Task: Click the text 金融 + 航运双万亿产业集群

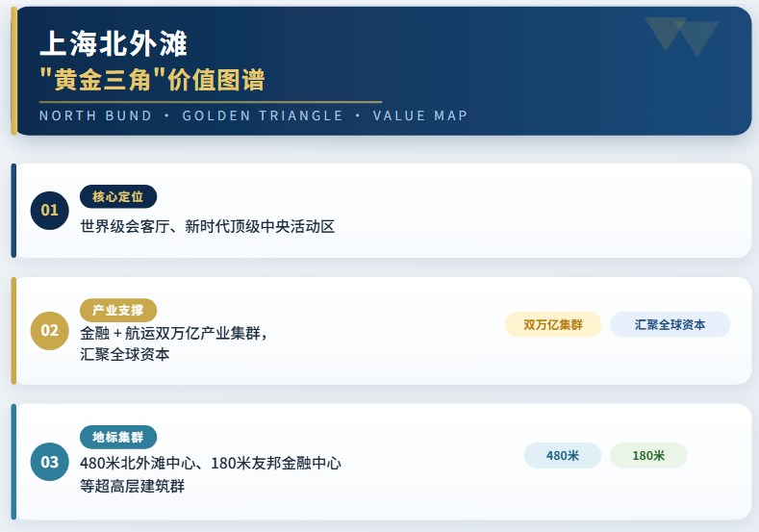Action: 173,333
